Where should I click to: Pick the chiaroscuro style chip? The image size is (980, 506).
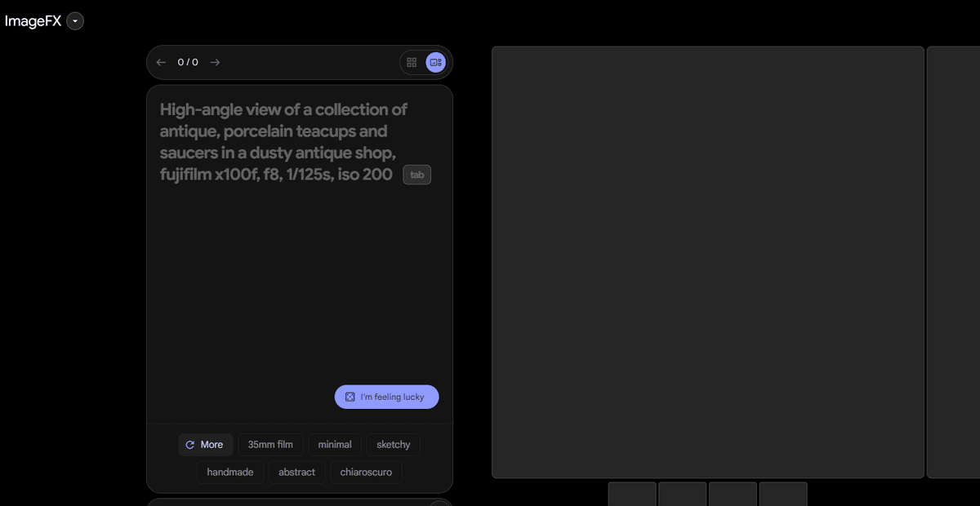366,473
